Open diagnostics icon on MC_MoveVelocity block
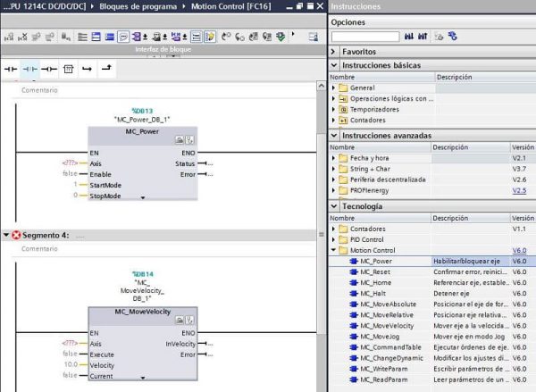 click(190, 320)
